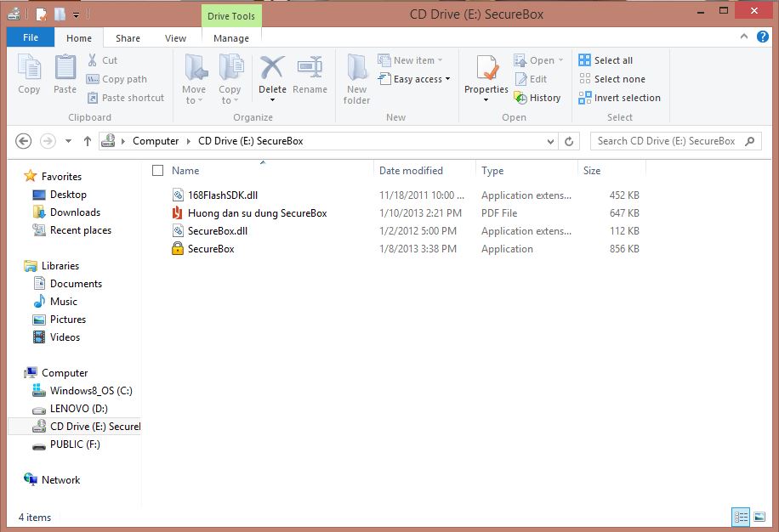
Task: Click the History icon in the Open group
Action: coord(537,98)
